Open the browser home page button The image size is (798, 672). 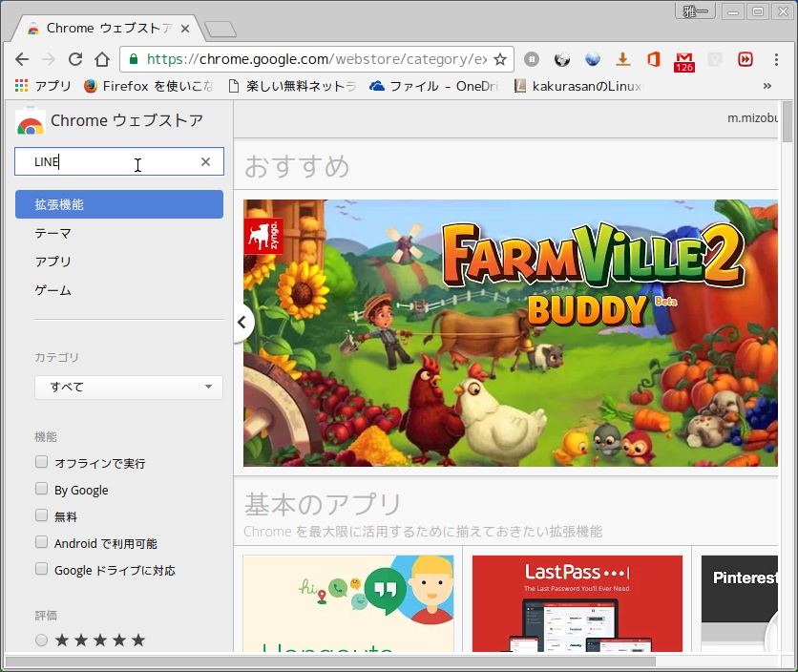[102, 59]
